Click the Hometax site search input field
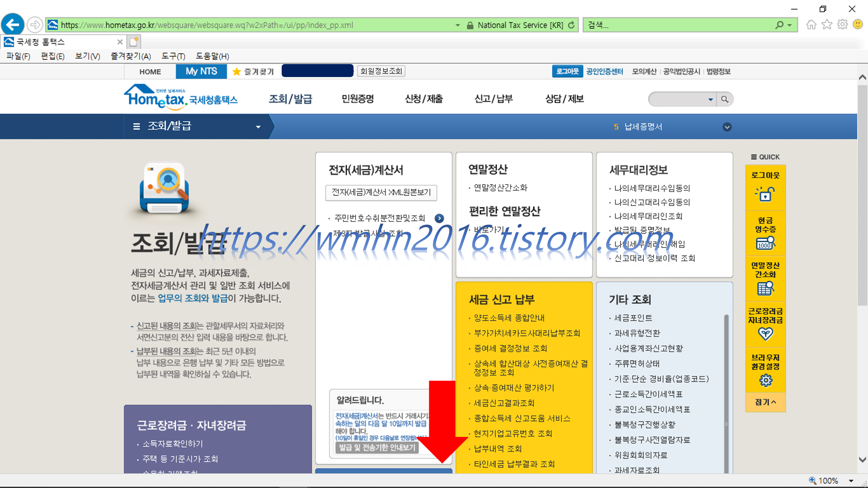The image size is (868, 488). 677,100
